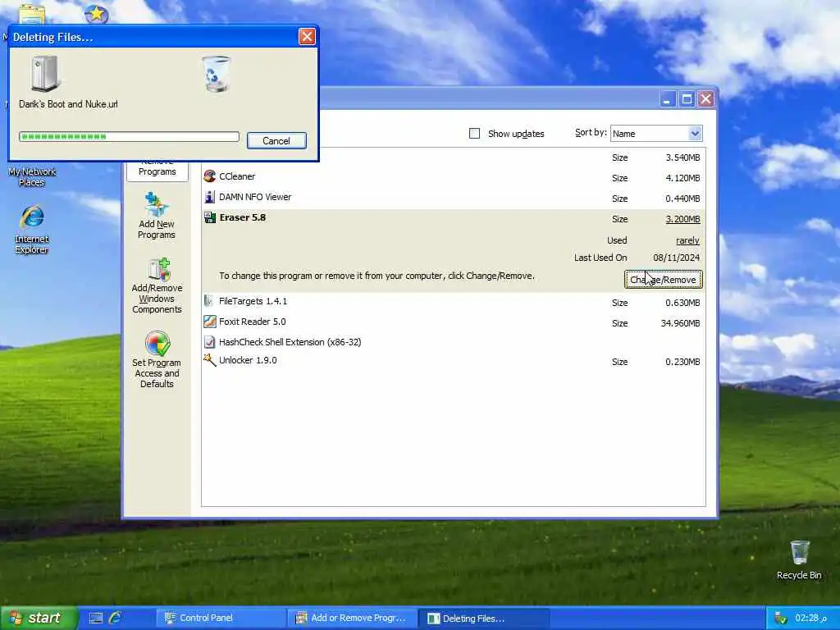Viewport: 840px width, 630px height.
Task: Select the Foxit Reader 5.0 entry text
Action: coord(253,322)
